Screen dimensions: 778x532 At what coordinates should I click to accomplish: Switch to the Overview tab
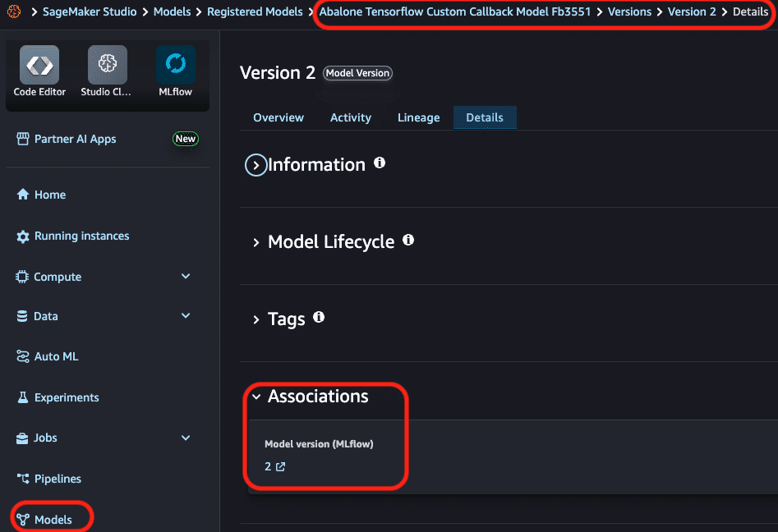tap(279, 117)
